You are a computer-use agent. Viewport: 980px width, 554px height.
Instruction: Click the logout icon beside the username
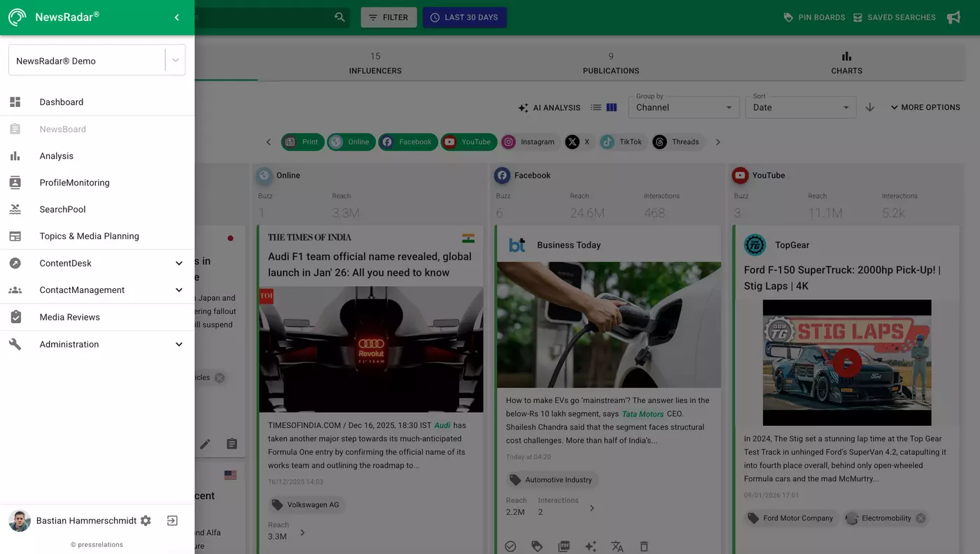point(172,520)
